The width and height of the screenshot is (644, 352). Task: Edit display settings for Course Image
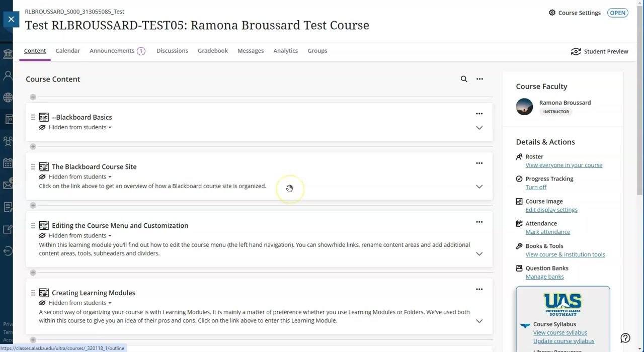pyautogui.click(x=551, y=210)
